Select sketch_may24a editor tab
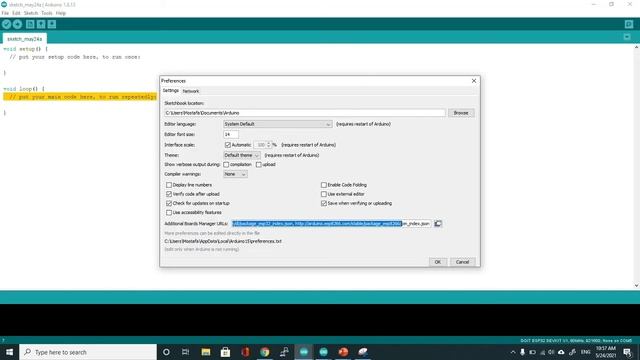 24,39
